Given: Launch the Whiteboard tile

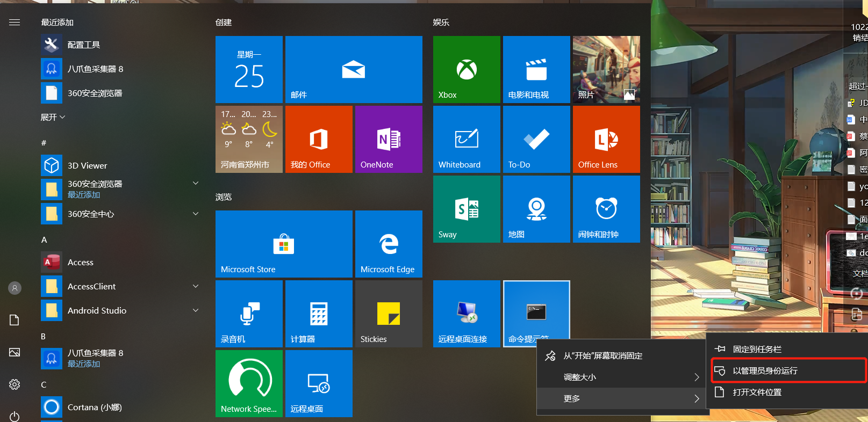Looking at the screenshot, I should click(x=467, y=139).
